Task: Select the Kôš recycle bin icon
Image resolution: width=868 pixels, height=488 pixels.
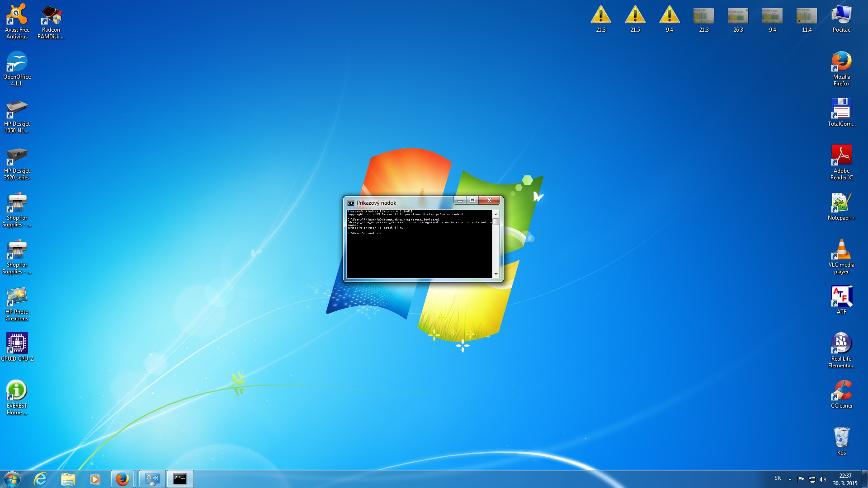Action: point(841,438)
